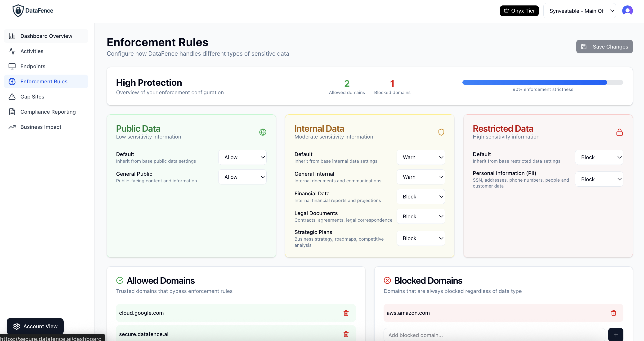
Task: Click the plus button to add blocked domain
Action: 616,335
